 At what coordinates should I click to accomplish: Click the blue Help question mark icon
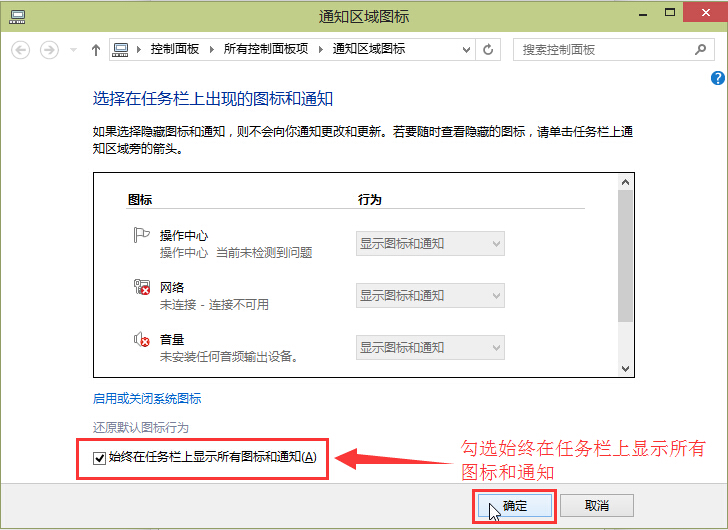click(717, 78)
